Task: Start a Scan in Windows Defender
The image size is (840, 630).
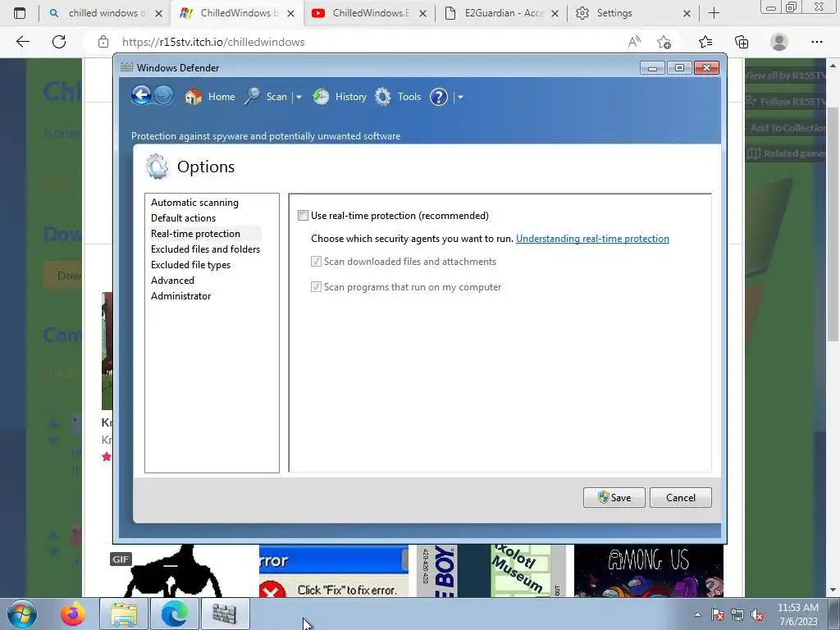Action: click(x=267, y=97)
